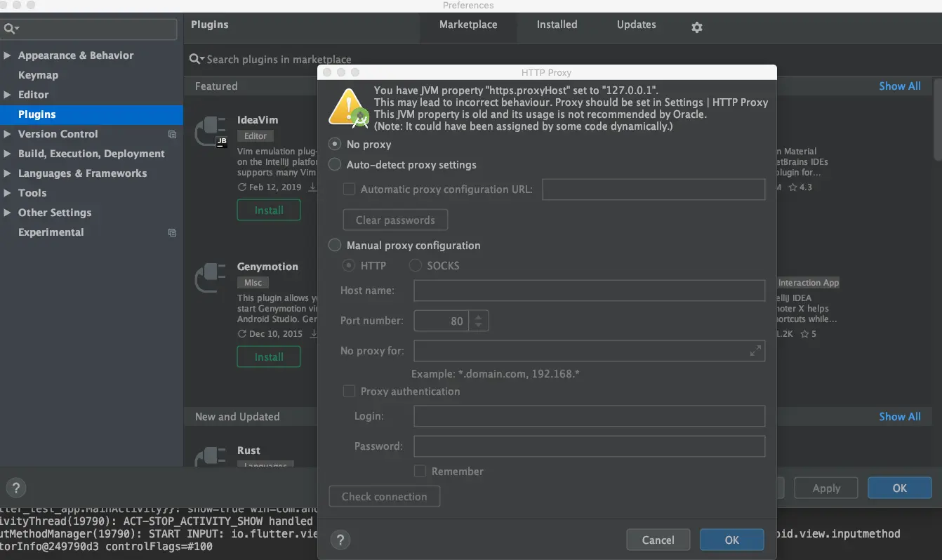942x560 pixels.
Task: Click the help icon in the HTTP Proxy dialog
Action: [340, 540]
